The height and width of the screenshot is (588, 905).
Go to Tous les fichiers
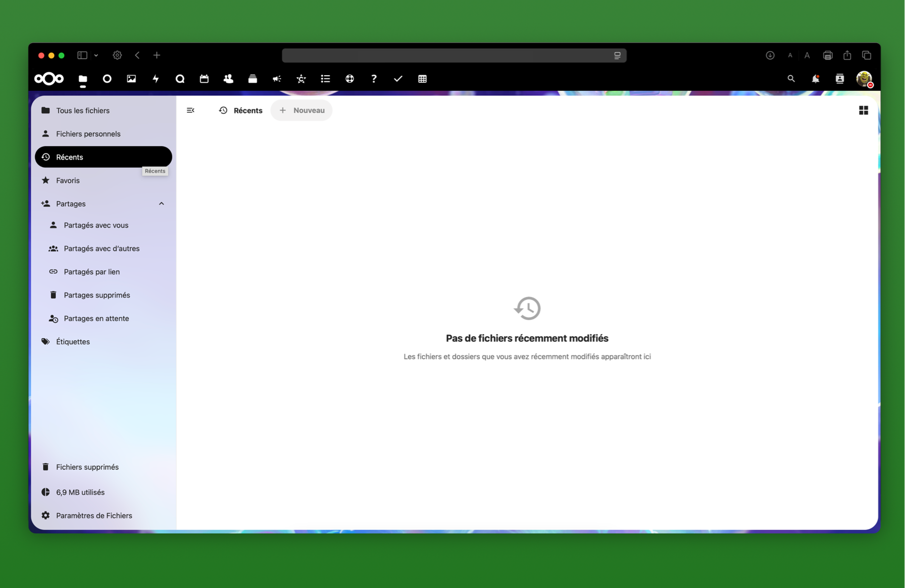pos(83,110)
